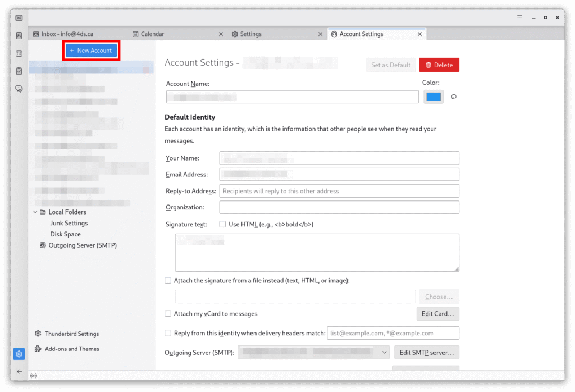Toggle Reply from this identity checkbox
Viewport: 575px width, 392px height.
pyautogui.click(x=168, y=333)
